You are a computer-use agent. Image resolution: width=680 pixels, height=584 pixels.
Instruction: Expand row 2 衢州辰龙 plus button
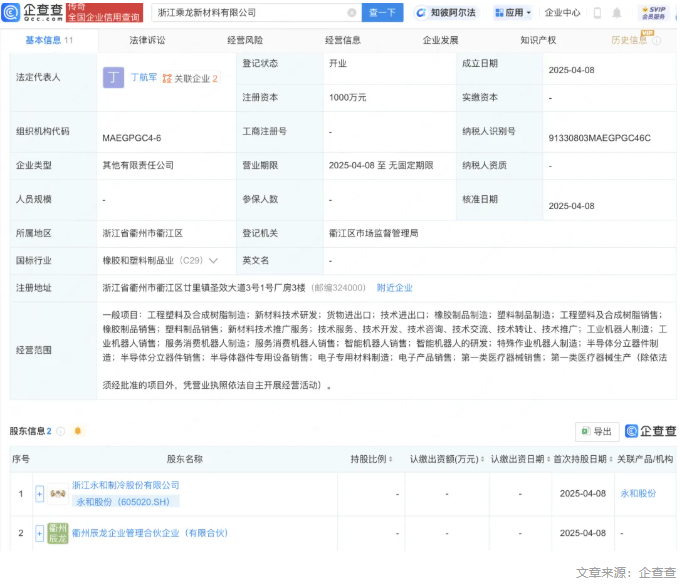[39, 533]
